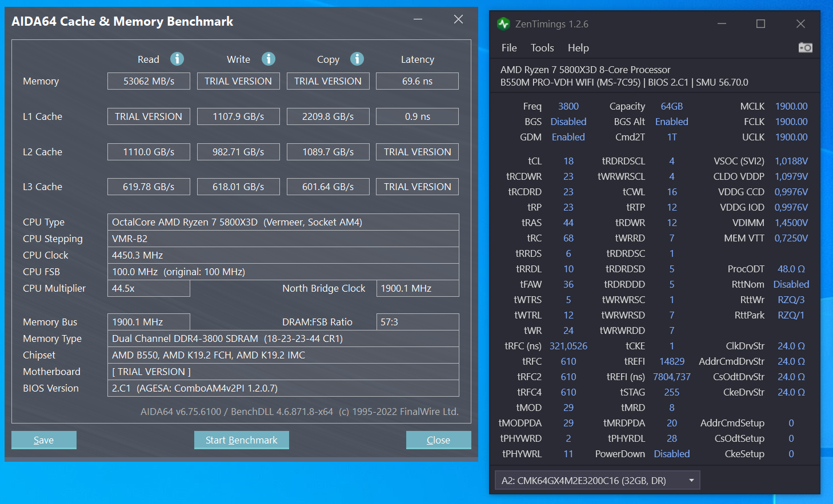
Task: Click the PowerDown Disabled value
Action: (672, 454)
